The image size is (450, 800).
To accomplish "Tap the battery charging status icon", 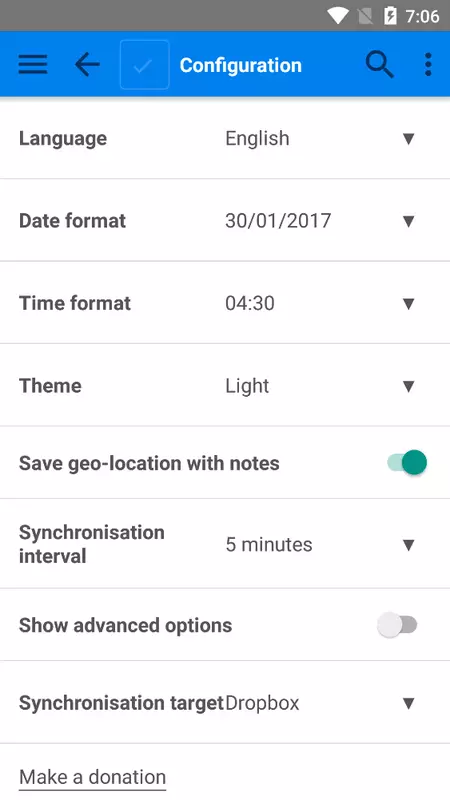I will [x=390, y=16].
